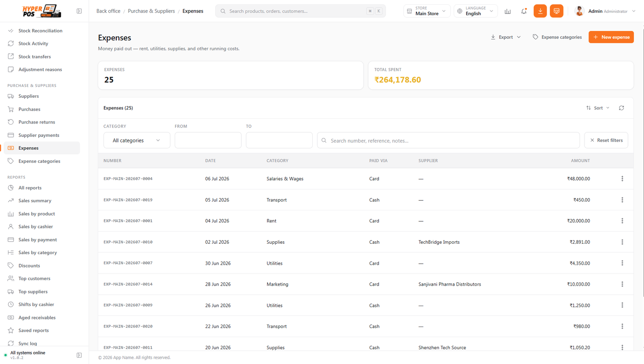
Task: Expand the Admin account menu chevron
Action: tap(634, 11)
